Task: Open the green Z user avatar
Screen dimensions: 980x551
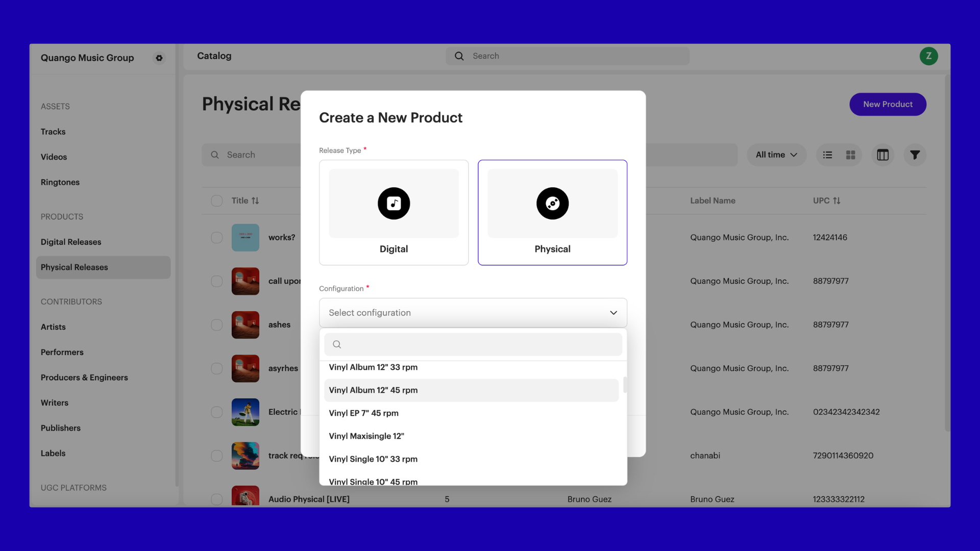Action: (928, 56)
